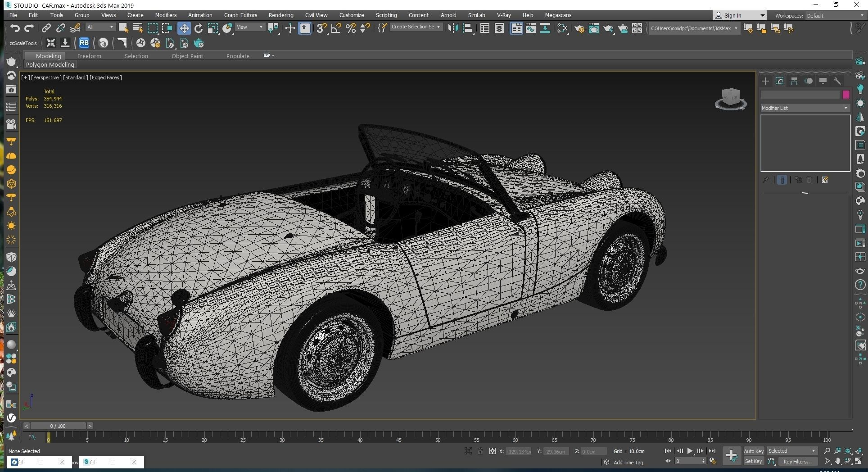Viewport: 868px width, 472px height.
Task: Expand the ribbon options arrow after Populate
Action: coord(273,55)
